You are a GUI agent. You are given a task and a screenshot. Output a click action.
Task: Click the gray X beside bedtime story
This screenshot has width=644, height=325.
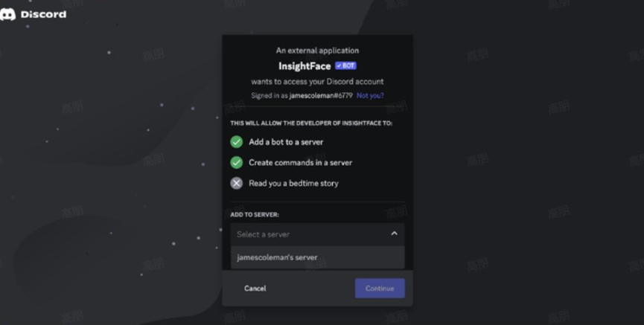(x=237, y=183)
